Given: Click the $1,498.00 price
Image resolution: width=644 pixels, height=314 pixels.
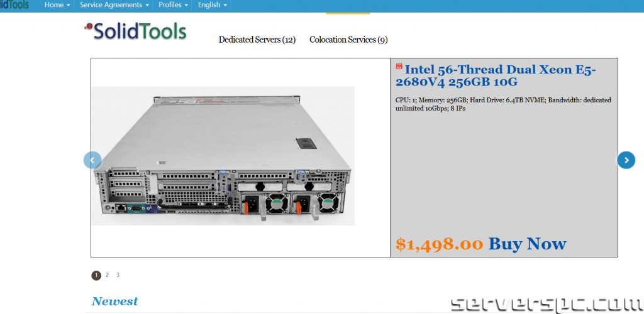Looking at the screenshot, I should [440, 244].
